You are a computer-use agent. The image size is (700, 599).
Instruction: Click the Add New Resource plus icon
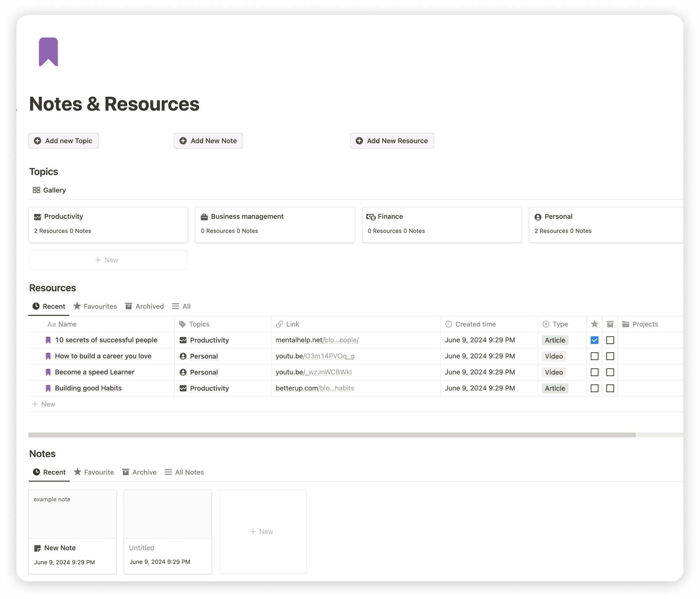(x=359, y=141)
